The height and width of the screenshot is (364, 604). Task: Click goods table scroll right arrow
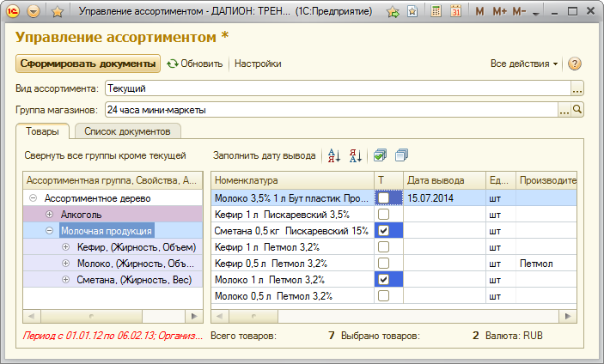point(568,316)
